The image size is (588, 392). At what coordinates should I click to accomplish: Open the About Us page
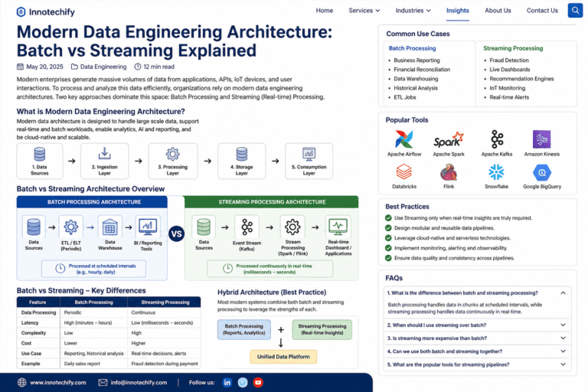click(x=498, y=11)
